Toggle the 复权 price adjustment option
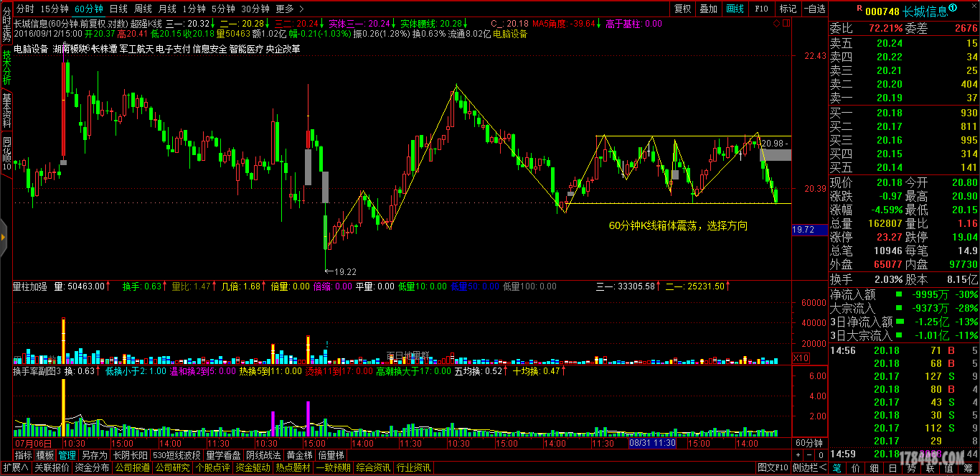The image size is (980, 476). point(683,9)
